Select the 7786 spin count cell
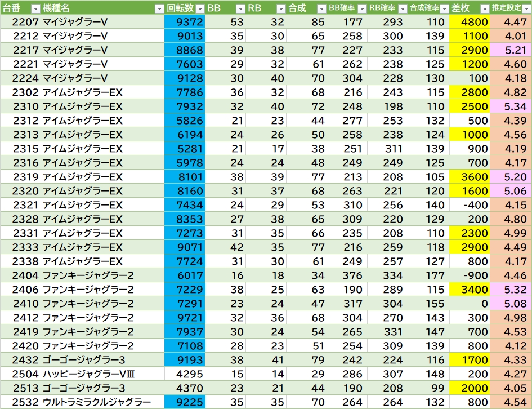 [185, 92]
